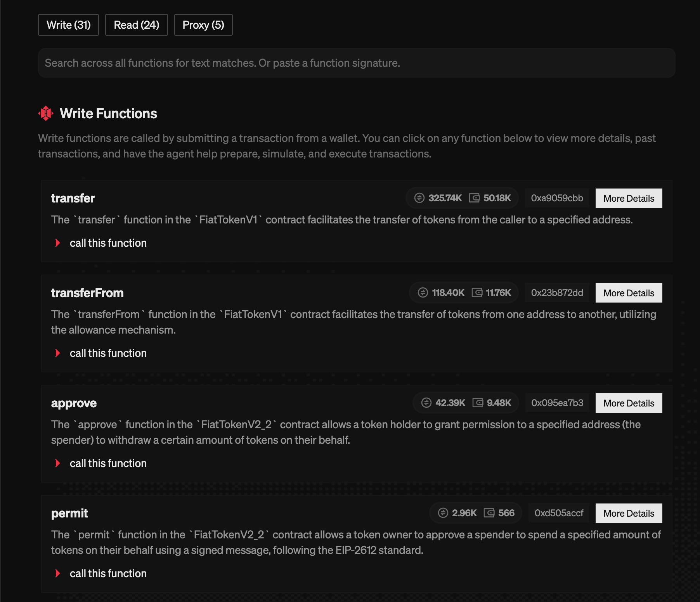Open More Details for the transfer function
Viewport: 700px width, 602px height.
(629, 198)
